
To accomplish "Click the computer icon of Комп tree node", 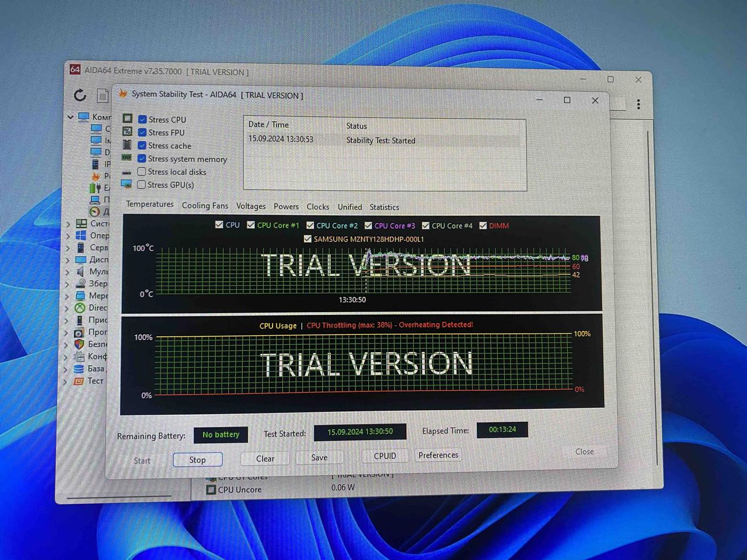I will coord(83,117).
